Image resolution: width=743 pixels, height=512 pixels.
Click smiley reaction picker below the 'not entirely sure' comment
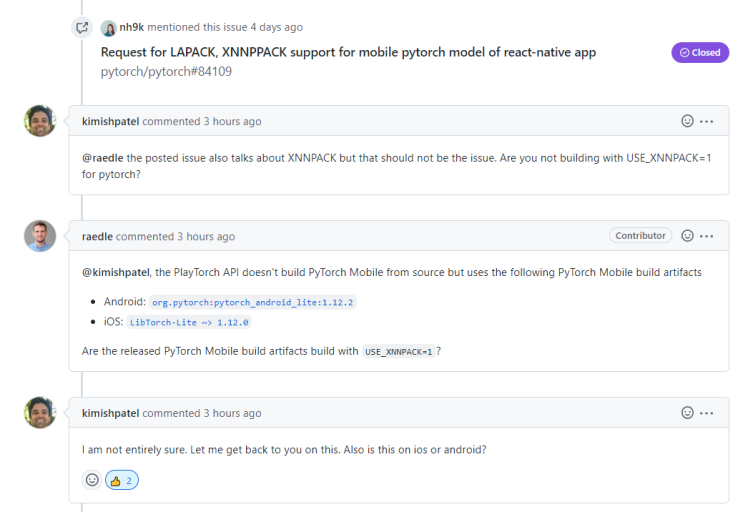point(92,480)
